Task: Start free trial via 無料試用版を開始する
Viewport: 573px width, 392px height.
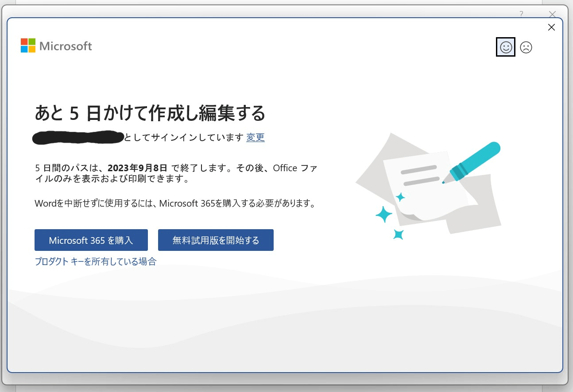Action: [216, 240]
